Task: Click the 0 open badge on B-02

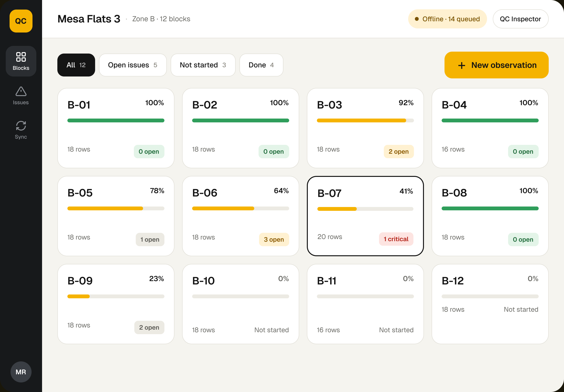Action: click(274, 152)
